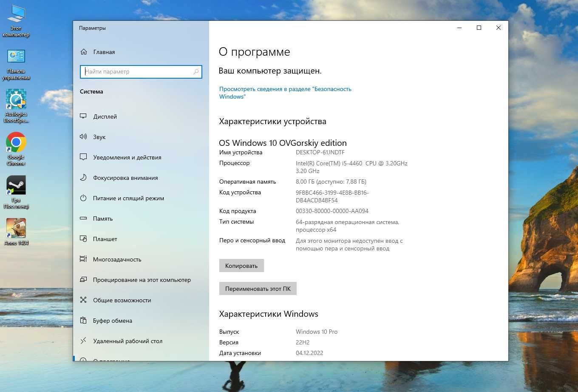
Task: Open Общие возможности settings
Action: tap(122, 300)
